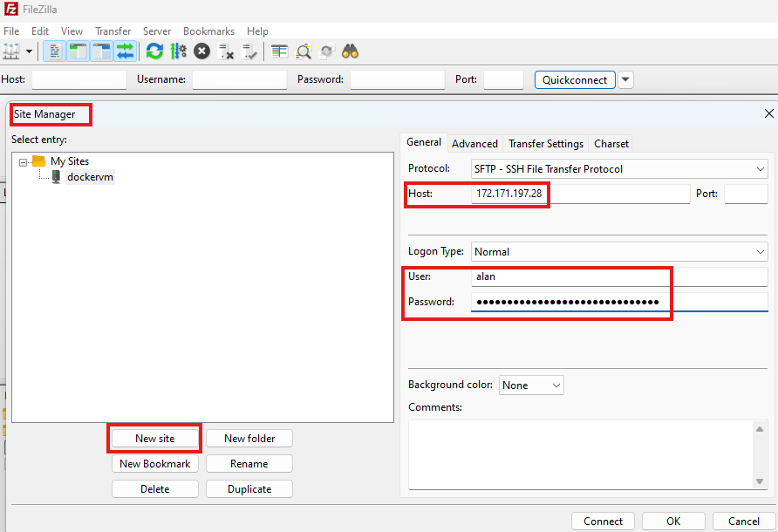Click the Cancel button
778x532 pixels.
point(744,521)
